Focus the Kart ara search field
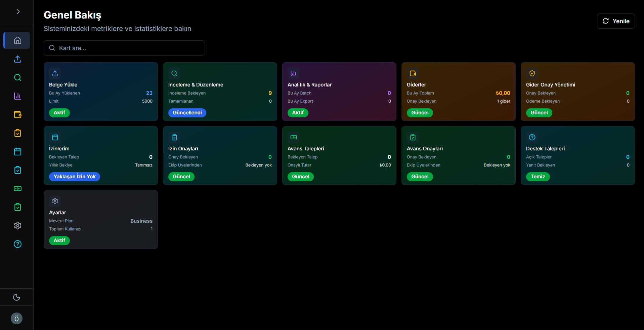This screenshot has width=644, height=330. (124, 48)
